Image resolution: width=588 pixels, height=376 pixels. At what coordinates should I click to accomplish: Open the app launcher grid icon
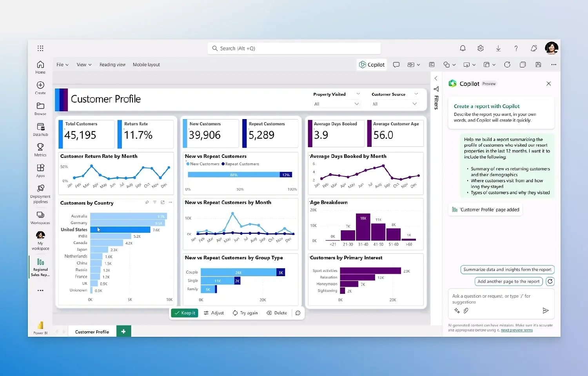tap(40, 48)
